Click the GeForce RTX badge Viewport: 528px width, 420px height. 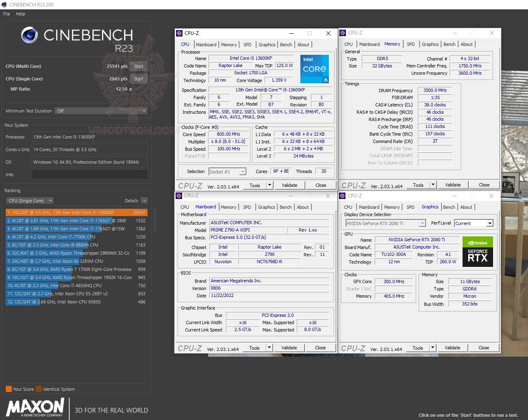[478, 257]
